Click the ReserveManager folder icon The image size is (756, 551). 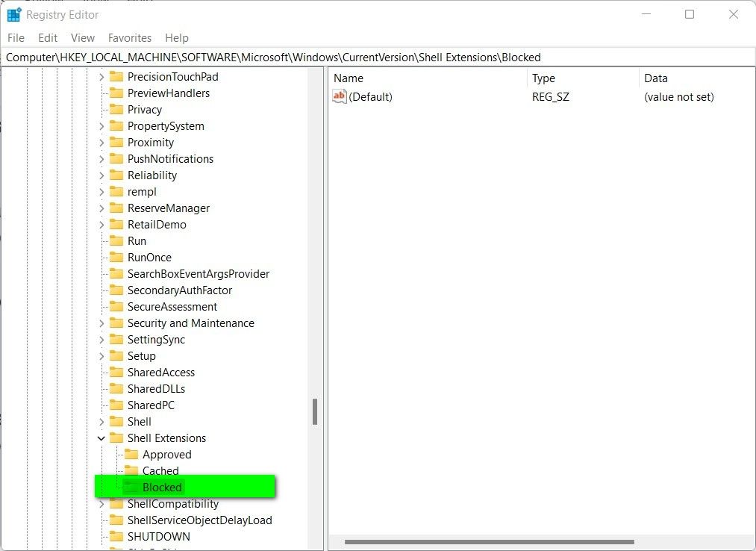116,208
